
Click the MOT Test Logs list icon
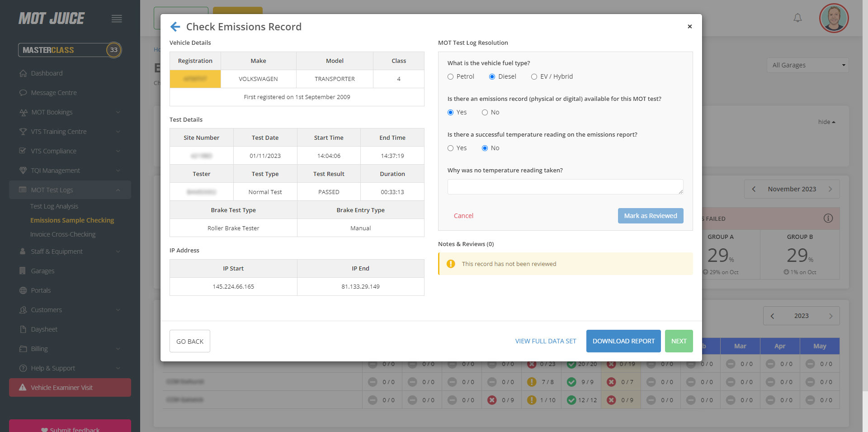[23, 190]
